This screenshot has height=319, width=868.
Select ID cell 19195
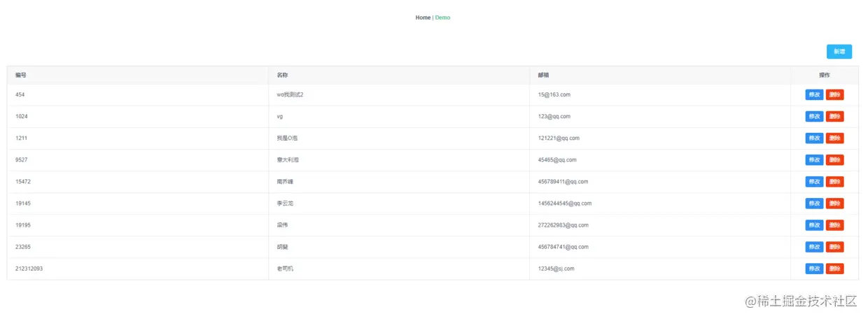click(x=138, y=225)
